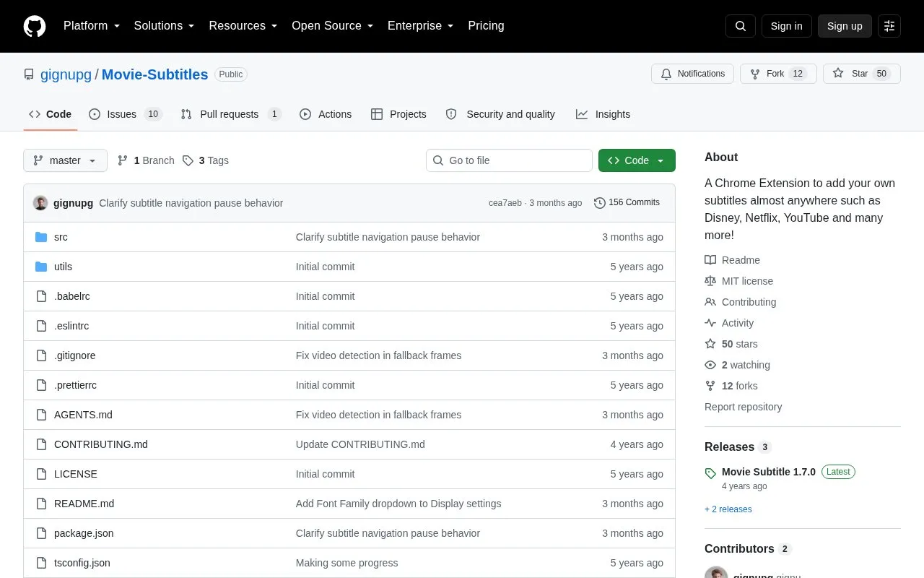Viewport: 924px width, 578px height.
Task: Click the Go to file search field
Action: 509,160
